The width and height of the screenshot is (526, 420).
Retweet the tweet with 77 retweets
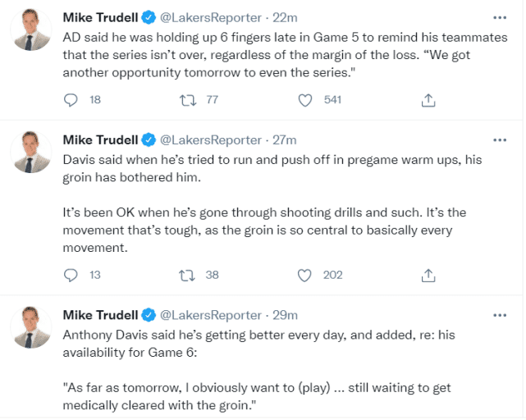tap(186, 100)
